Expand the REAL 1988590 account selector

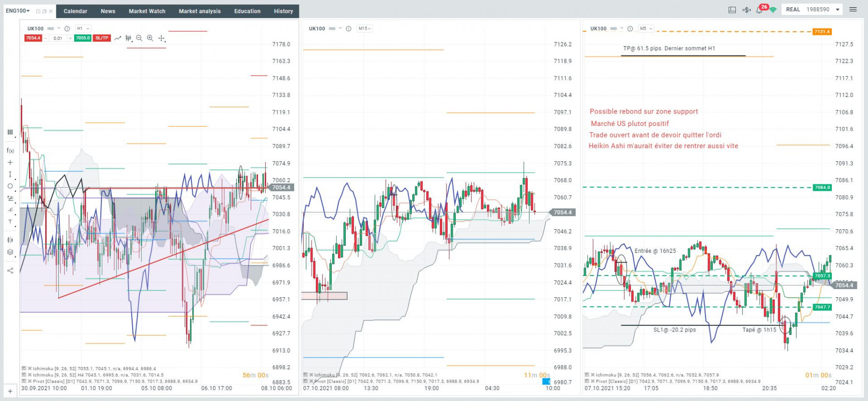tap(813, 10)
